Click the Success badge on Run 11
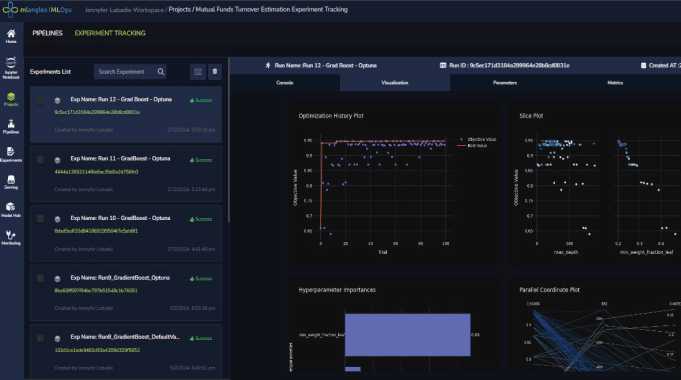681x380 pixels. click(201, 160)
